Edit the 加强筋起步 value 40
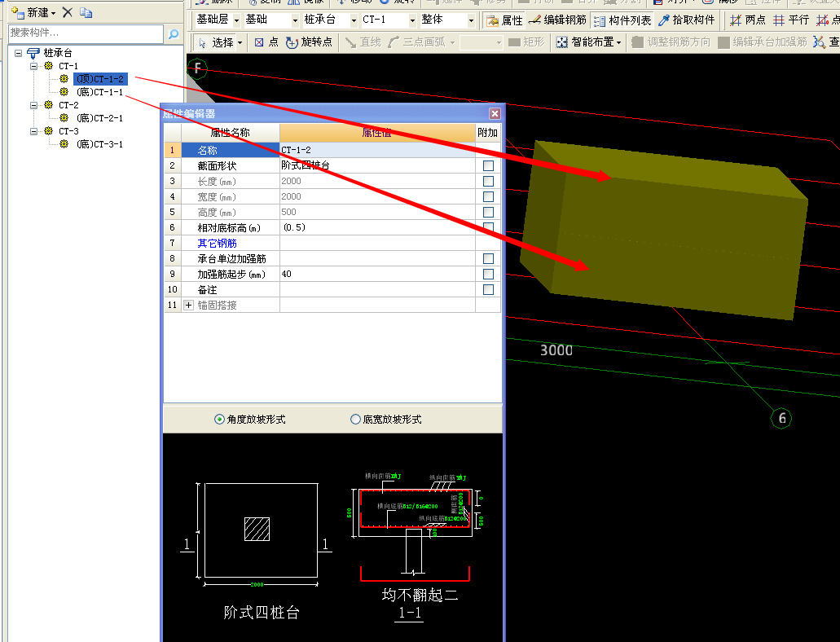 point(377,275)
